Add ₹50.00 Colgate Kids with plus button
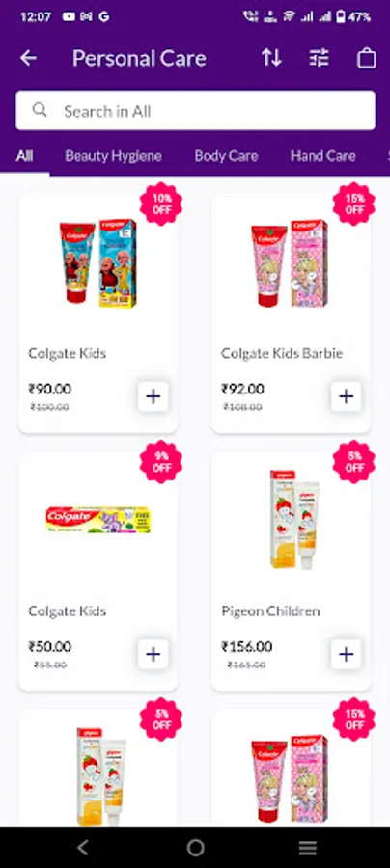Viewport: 390px width, 868px height. [153, 655]
